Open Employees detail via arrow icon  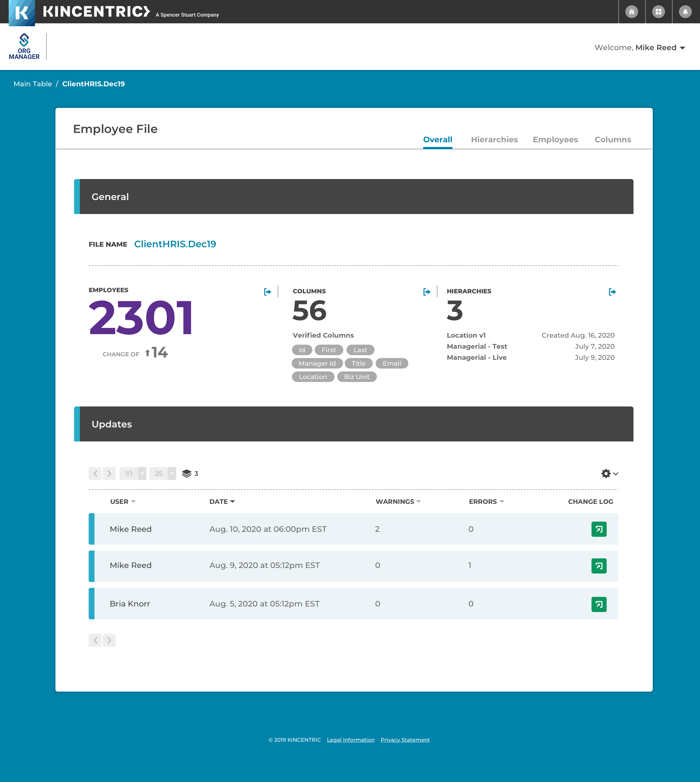coord(268,292)
